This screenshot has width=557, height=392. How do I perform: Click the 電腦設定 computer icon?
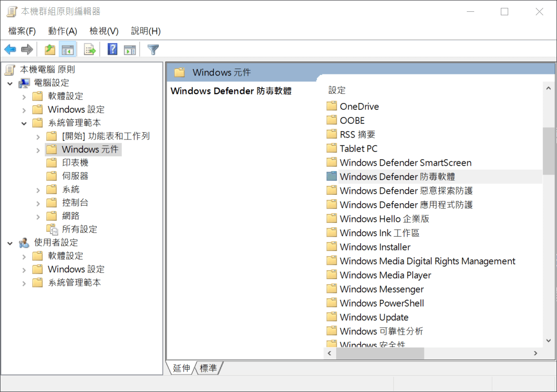(x=24, y=83)
